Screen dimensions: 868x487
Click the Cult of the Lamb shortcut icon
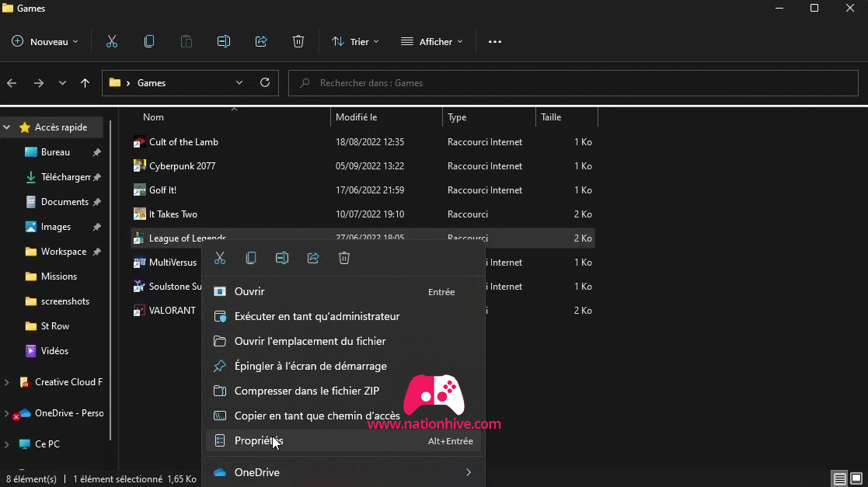pos(140,142)
